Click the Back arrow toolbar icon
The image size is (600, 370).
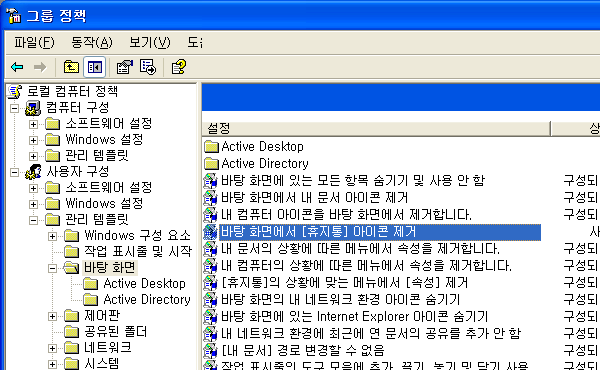click(17, 67)
